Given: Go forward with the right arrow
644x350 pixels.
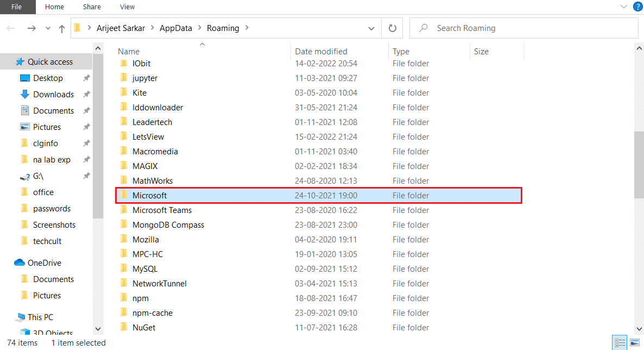Looking at the screenshot, I should tap(31, 28).
